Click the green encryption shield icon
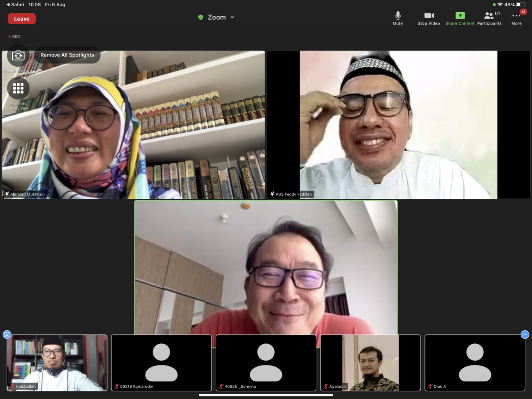 201,17
